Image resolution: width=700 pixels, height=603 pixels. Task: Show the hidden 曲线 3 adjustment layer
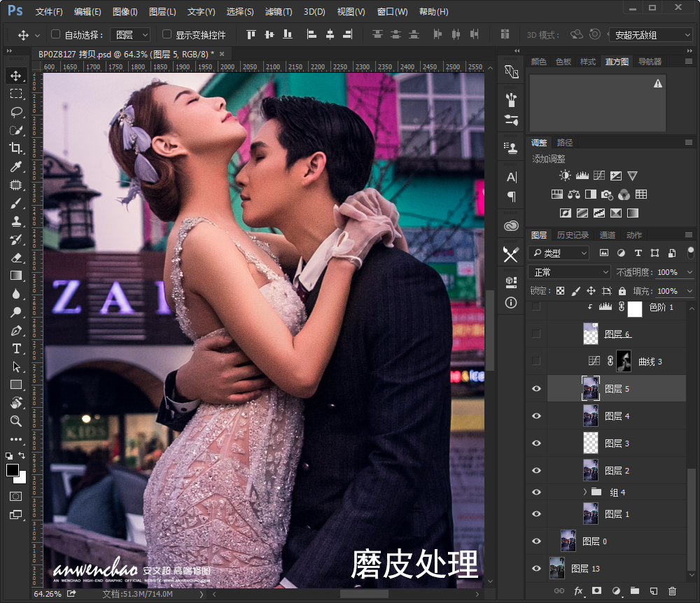coord(537,361)
